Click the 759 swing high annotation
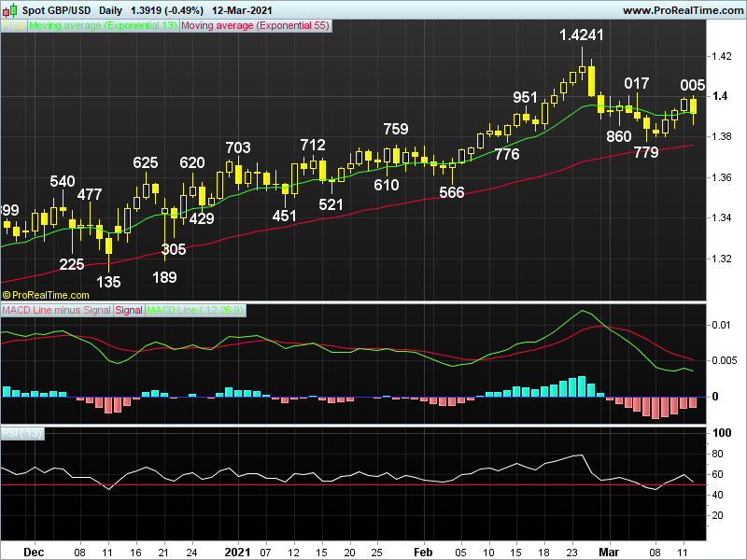The height and width of the screenshot is (560, 747). [x=395, y=129]
